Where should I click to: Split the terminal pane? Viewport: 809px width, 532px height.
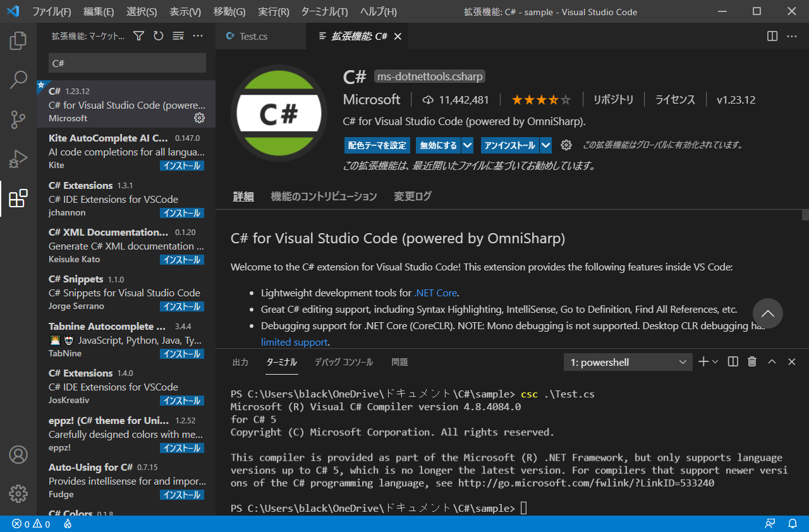click(733, 361)
